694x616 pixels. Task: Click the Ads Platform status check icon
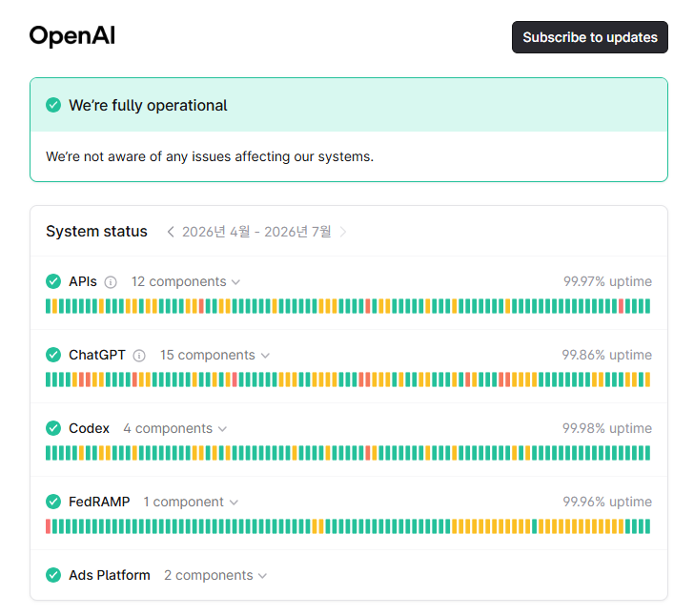[x=53, y=575]
